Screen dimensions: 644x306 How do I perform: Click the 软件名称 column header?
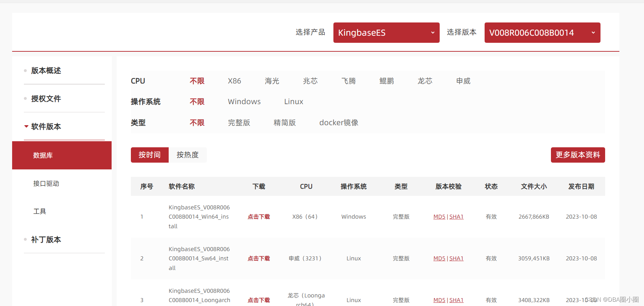tap(182, 187)
